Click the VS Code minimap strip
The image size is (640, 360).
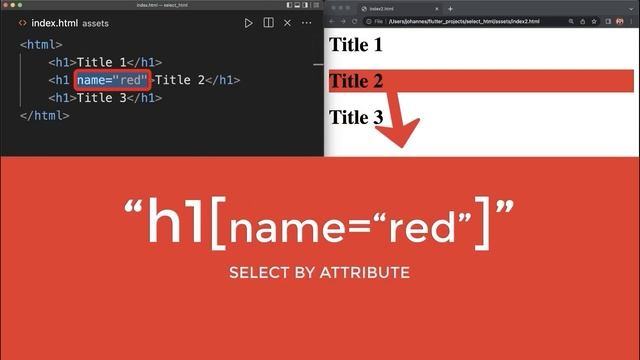318,64
